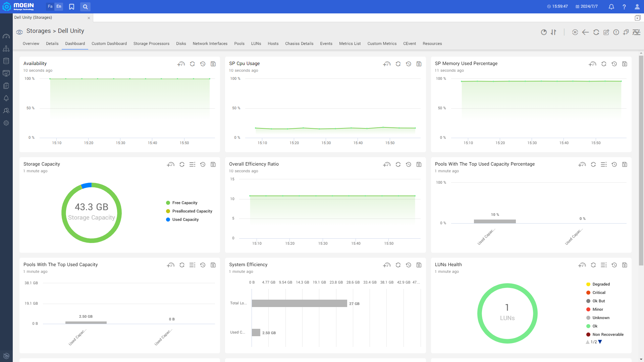Screen dimensions: 644x362
Task: Open history for SP Cpu Usage widget
Action: (x=409, y=64)
